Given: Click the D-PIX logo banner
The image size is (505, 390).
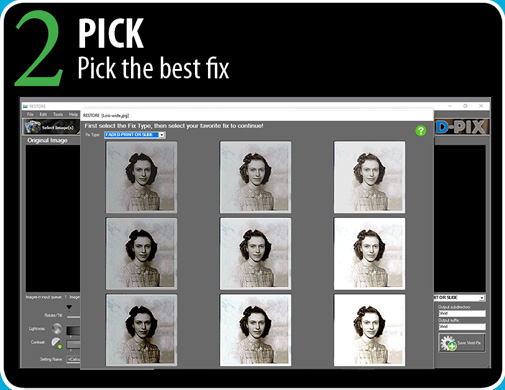Looking at the screenshot, I should tap(462, 127).
